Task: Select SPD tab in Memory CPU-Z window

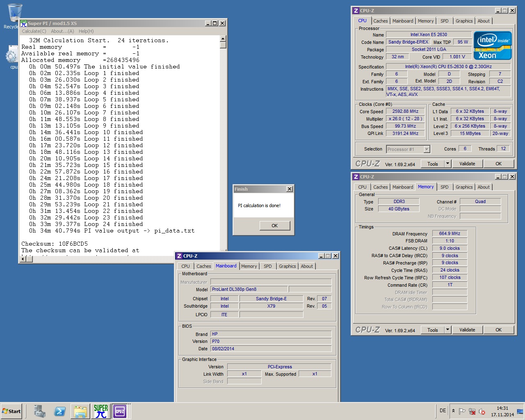Action: tap(445, 187)
